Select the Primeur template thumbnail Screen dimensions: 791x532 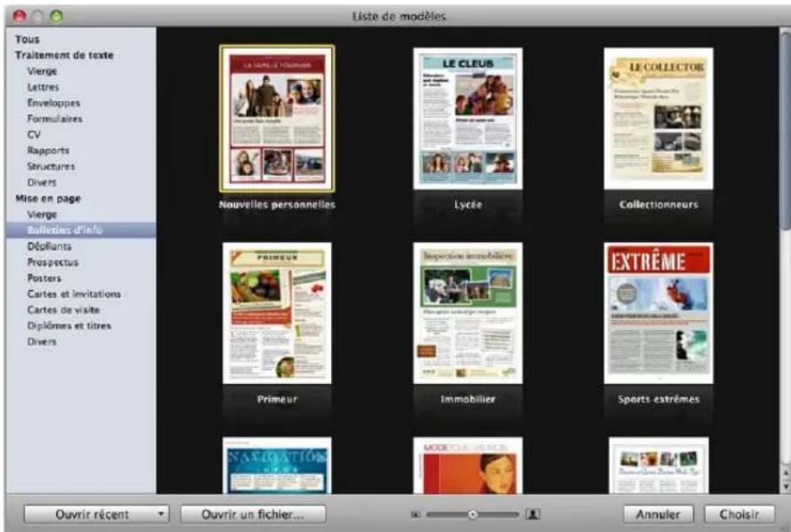277,313
